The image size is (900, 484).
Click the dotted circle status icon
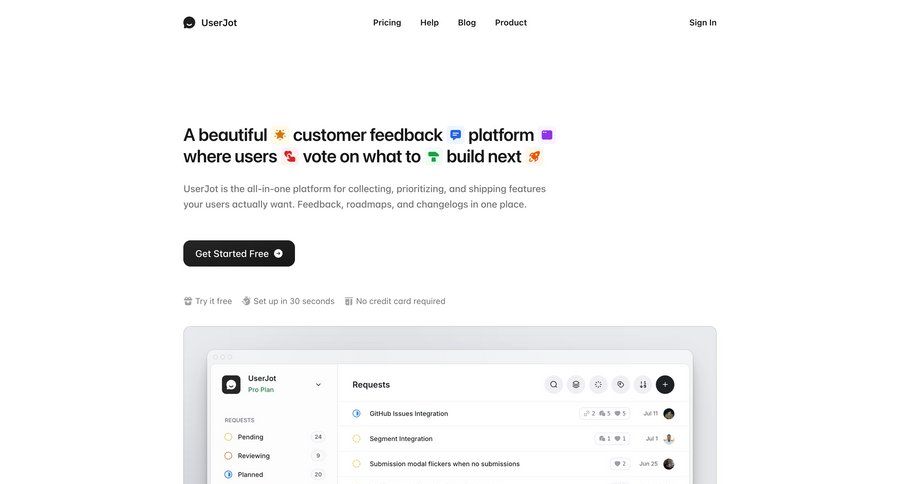coord(598,384)
